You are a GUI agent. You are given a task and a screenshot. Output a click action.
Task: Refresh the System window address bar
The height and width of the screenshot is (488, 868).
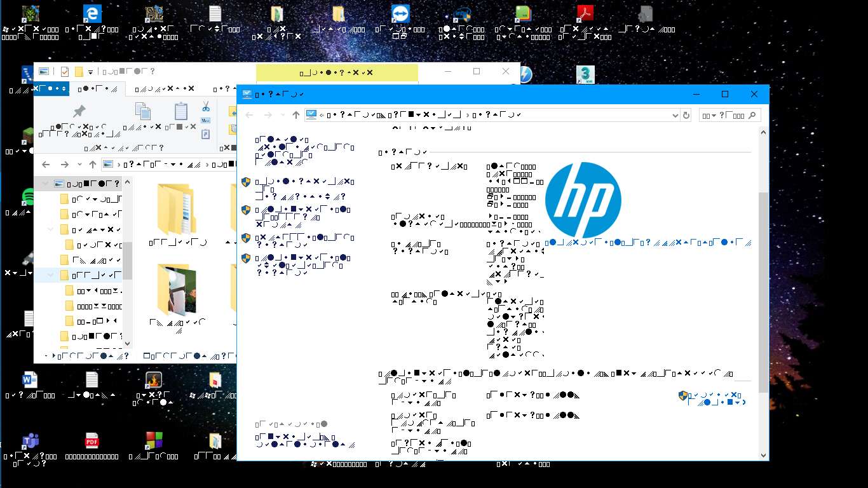[x=686, y=115]
